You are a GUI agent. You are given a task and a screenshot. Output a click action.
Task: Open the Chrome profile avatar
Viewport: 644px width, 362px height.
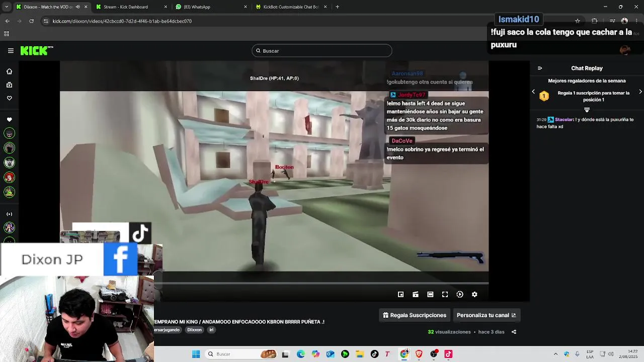(624, 21)
